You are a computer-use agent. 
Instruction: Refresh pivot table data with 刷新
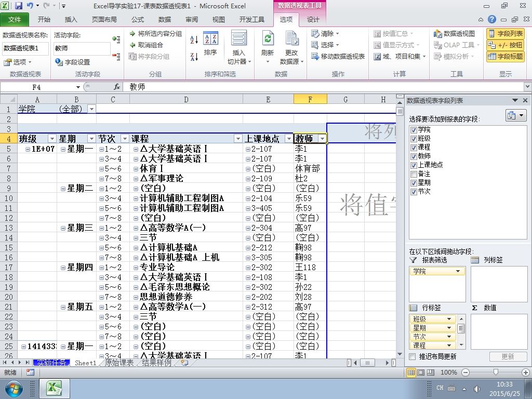click(x=268, y=47)
